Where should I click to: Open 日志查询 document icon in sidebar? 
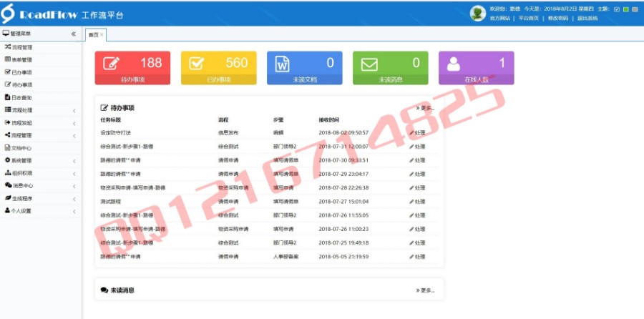click(x=7, y=97)
